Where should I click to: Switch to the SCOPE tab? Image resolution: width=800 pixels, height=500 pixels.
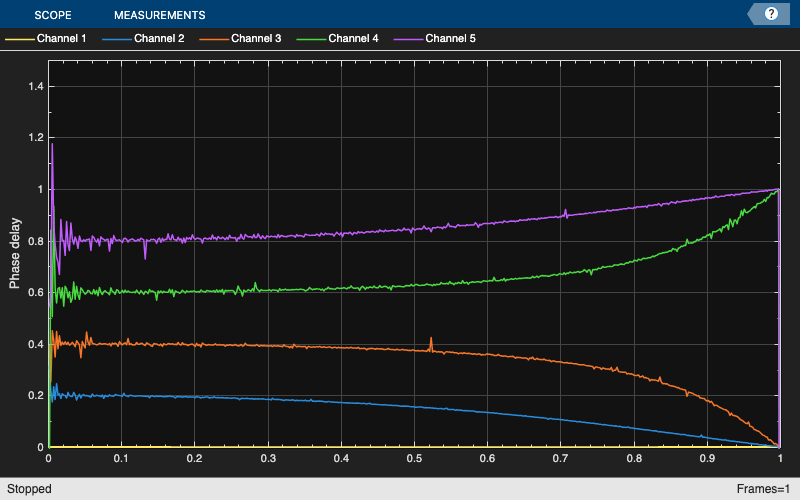click(53, 15)
